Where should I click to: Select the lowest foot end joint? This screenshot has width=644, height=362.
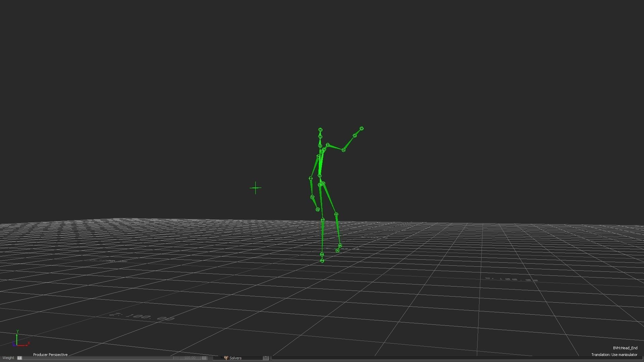pos(322,261)
